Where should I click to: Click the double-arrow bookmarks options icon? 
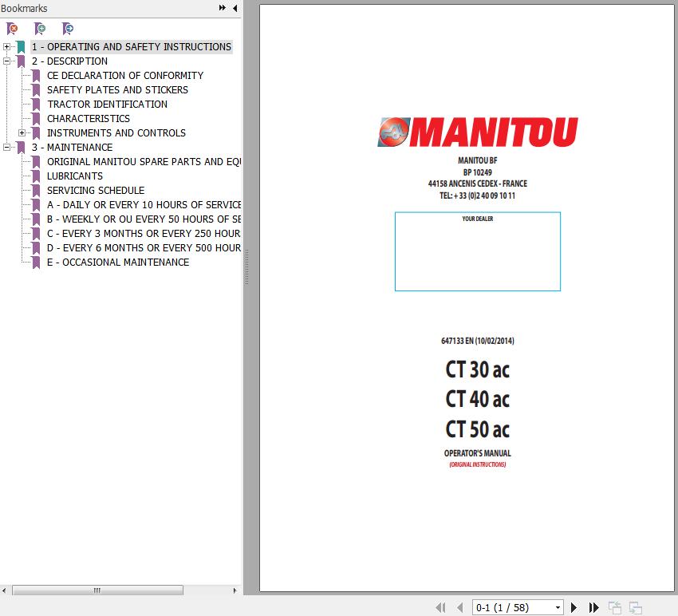[223, 8]
